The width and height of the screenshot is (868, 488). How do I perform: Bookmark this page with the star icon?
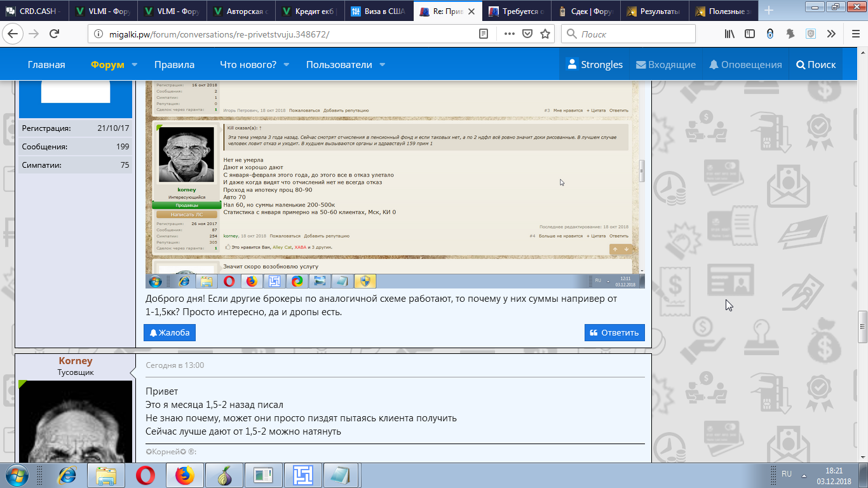point(545,34)
